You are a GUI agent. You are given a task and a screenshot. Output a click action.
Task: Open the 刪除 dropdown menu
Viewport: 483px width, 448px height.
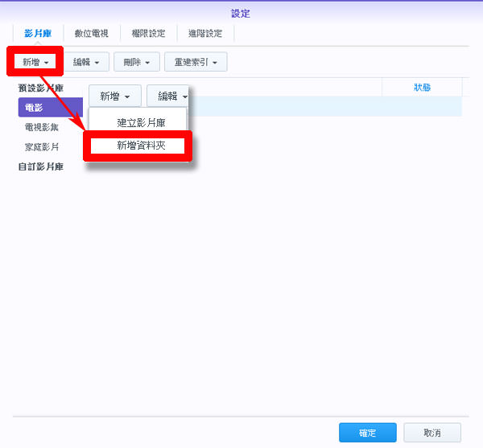tap(136, 62)
